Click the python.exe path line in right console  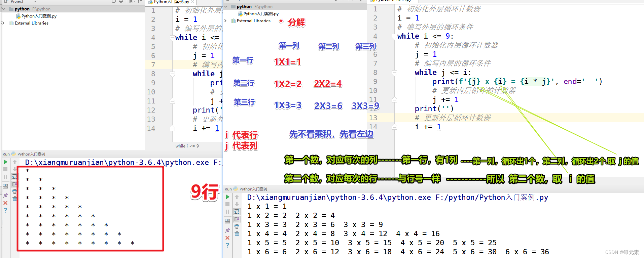(398, 198)
